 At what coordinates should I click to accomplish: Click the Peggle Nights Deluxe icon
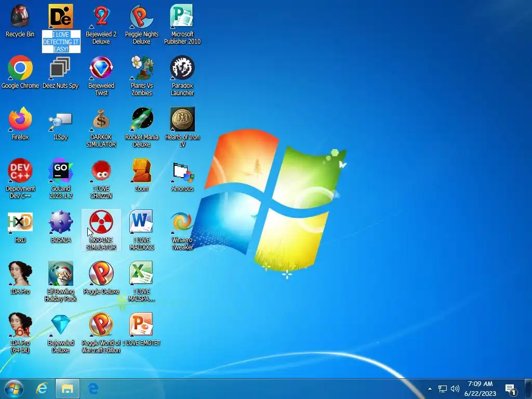coord(141,16)
